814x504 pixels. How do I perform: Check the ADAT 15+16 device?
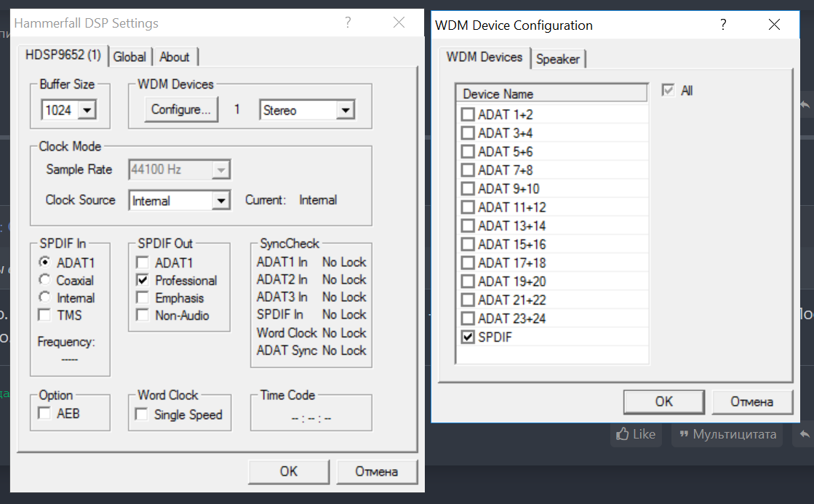pos(468,244)
